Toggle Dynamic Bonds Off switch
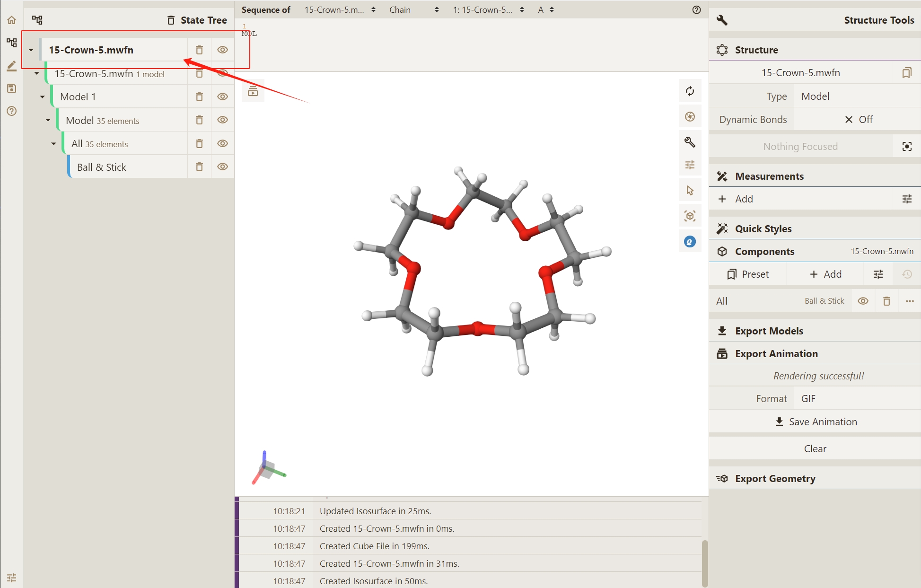Viewport: 921px width, 588px height. pos(858,120)
